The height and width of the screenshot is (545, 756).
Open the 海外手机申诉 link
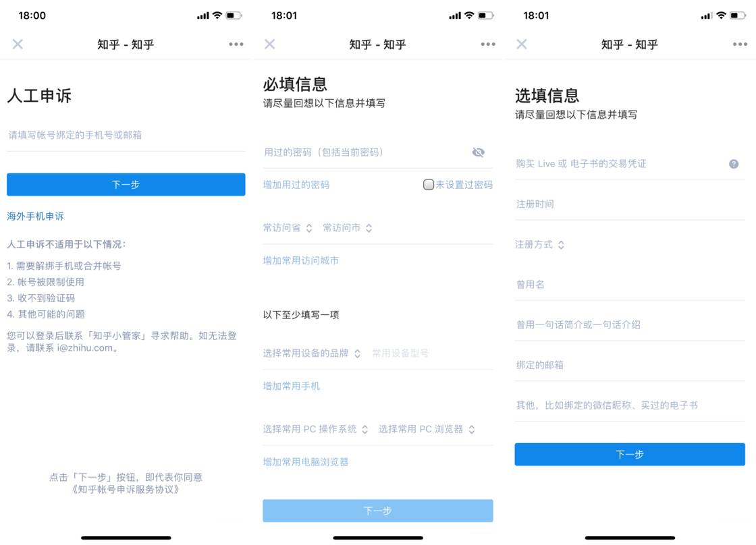click(35, 217)
